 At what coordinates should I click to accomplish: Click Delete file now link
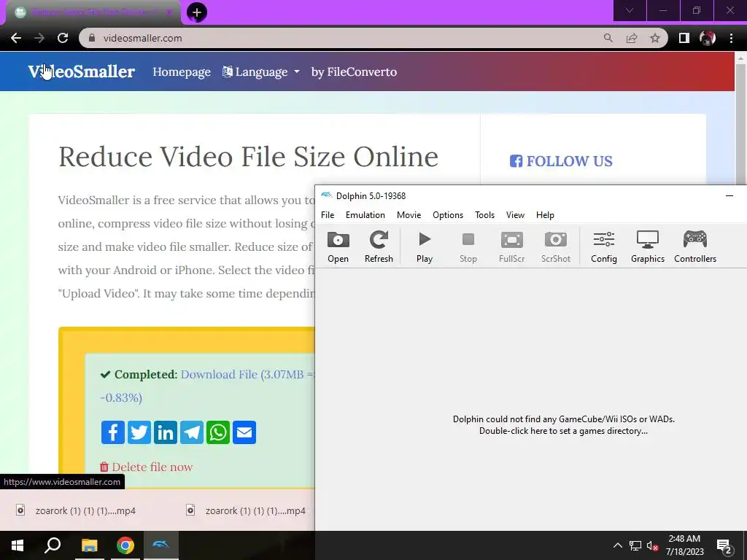coord(146,467)
